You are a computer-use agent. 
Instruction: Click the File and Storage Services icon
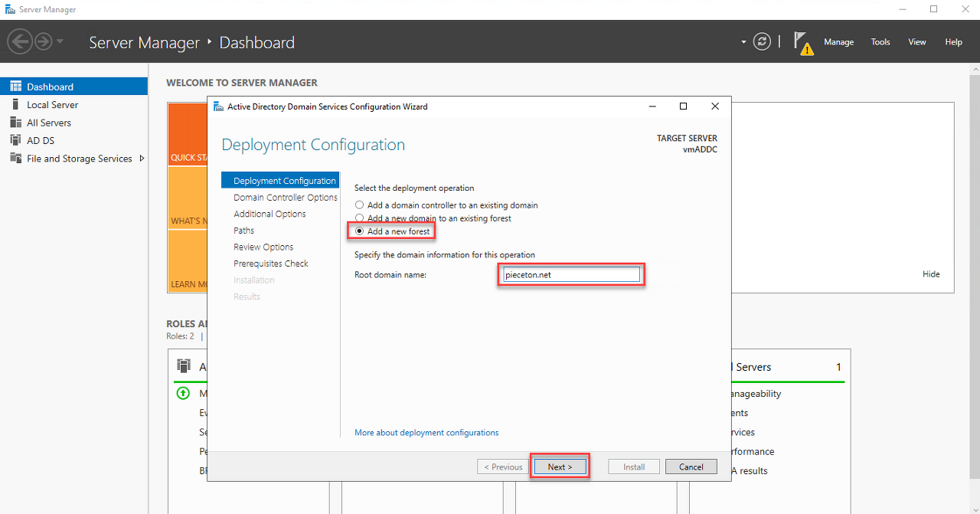15,158
